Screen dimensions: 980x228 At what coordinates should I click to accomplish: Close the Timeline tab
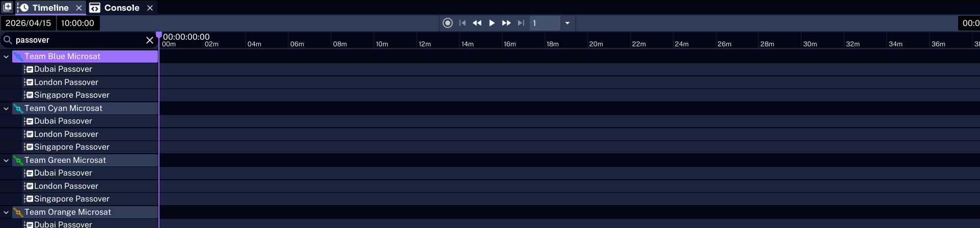[x=79, y=8]
